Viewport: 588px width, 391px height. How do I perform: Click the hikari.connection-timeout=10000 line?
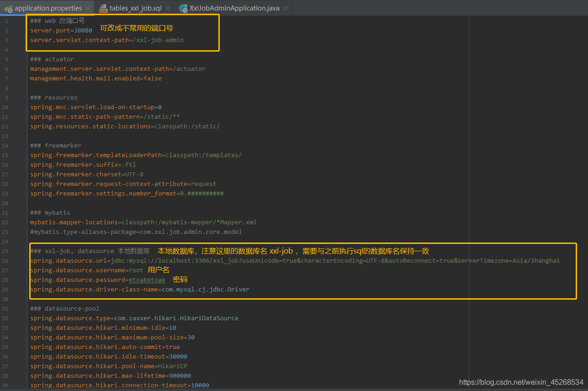(120, 385)
